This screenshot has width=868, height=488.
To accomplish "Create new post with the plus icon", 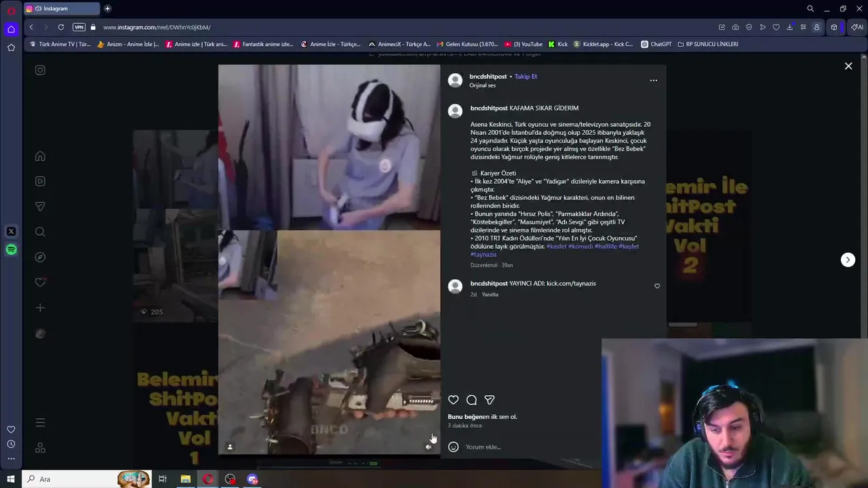I will tap(40, 308).
